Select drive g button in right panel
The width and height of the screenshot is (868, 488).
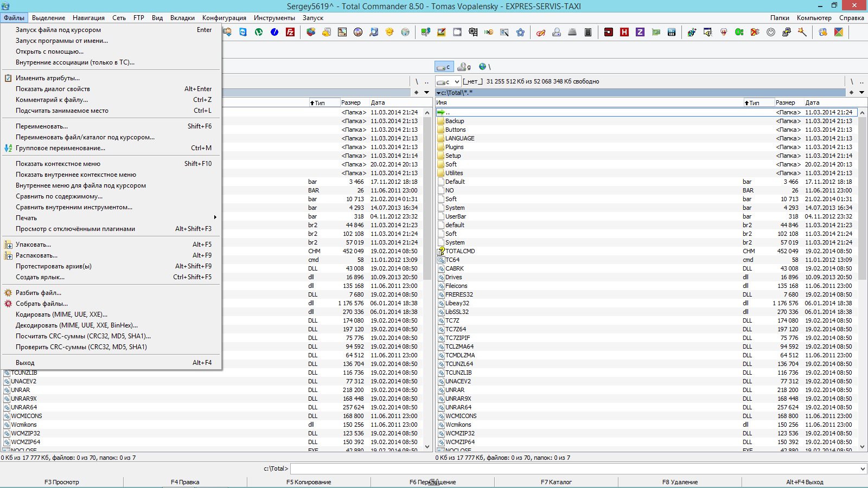click(x=464, y=67)
